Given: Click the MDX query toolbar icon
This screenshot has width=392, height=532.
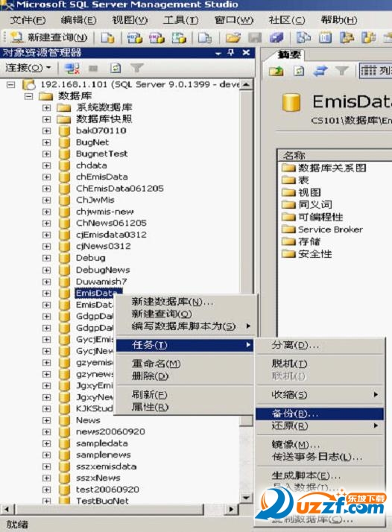Looking at the screenshot, I should (134, 38).
